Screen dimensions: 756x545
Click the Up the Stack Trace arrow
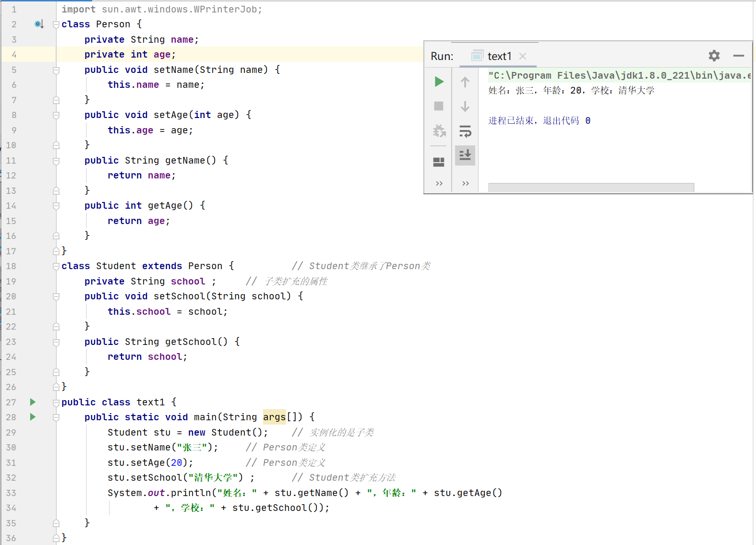tap(465, 82)
